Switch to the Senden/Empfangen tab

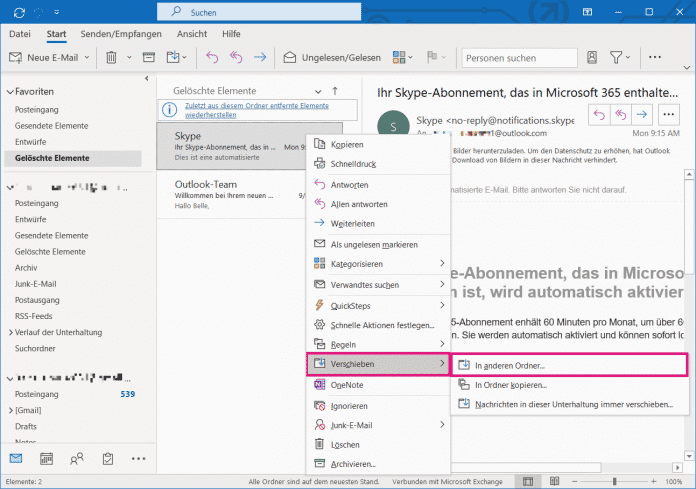(121, 34)
